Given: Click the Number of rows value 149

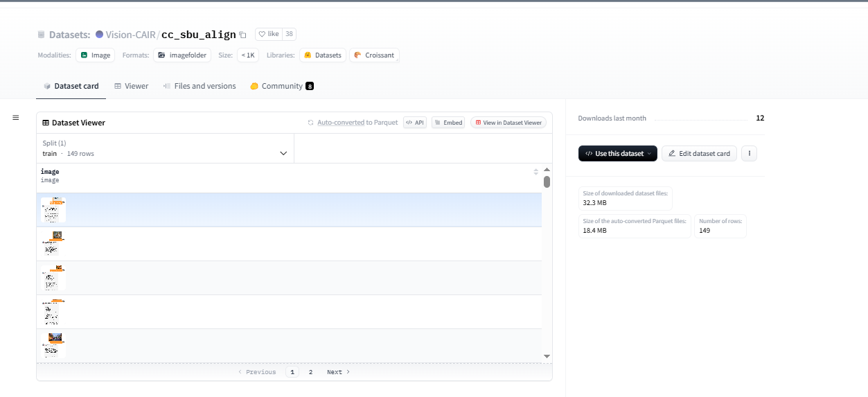Looking at the screenshot, I should [x=705, y=231].
